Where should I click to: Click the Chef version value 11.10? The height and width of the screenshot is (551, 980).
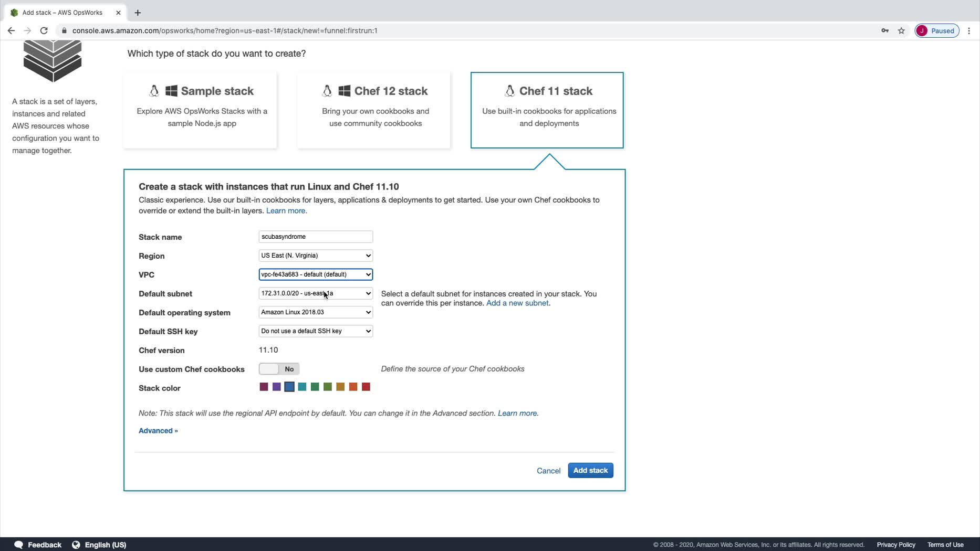[268, 350]
